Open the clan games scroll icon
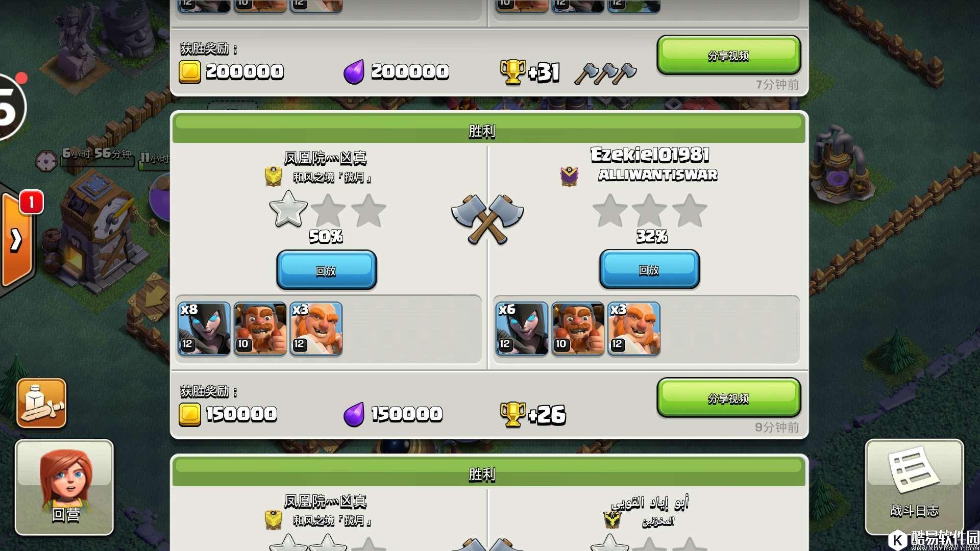This screenshot has width=980, height=551. click(x=41, y=403)
